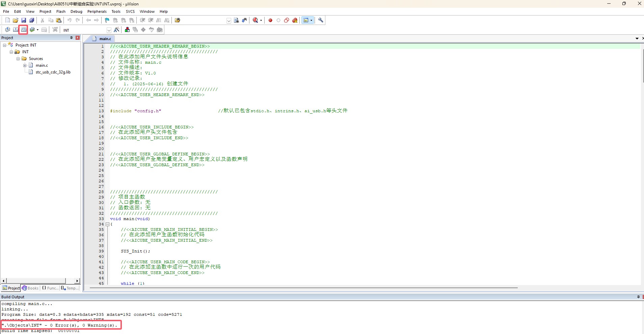Open Manage Project Items icon
This screenshot has width=644, height=334.
tap(127, 30)
